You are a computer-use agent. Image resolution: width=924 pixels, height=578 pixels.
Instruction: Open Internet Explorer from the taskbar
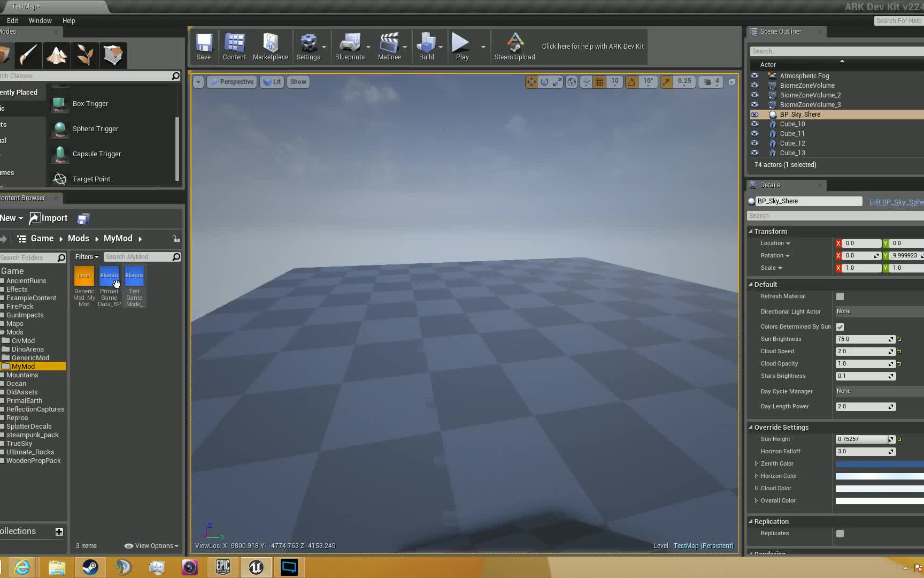pyautogui.click(x=22, y=567)
